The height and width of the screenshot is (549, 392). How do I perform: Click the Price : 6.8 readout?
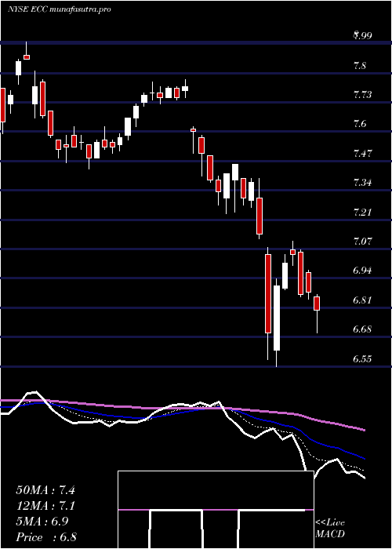point(46,537)
